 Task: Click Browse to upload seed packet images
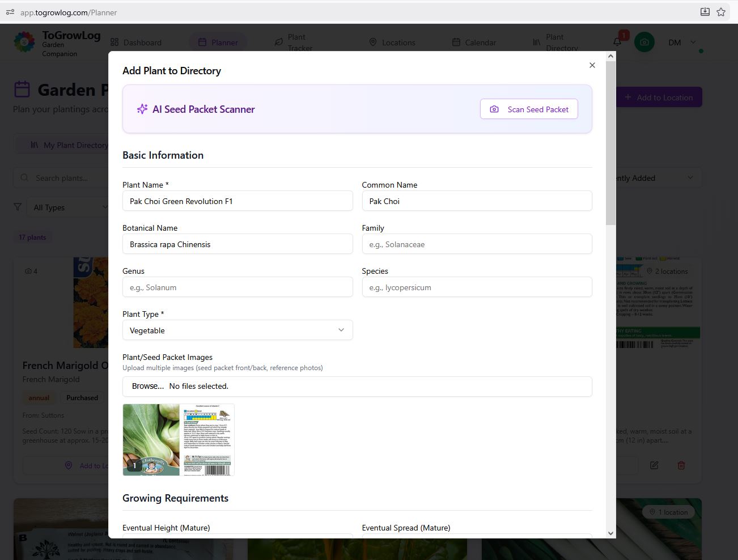[148, 386]
